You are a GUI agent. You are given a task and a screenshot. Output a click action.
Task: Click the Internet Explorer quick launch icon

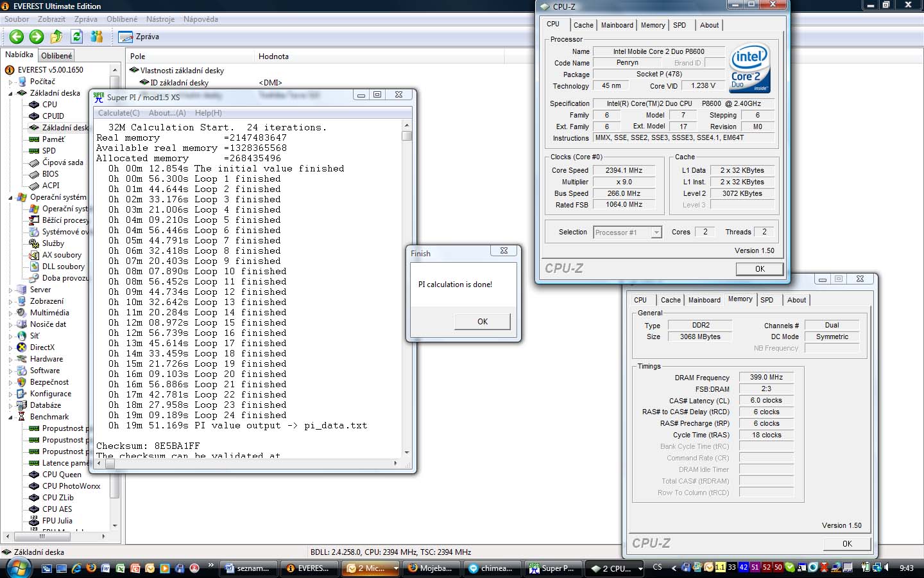point(77,568)
